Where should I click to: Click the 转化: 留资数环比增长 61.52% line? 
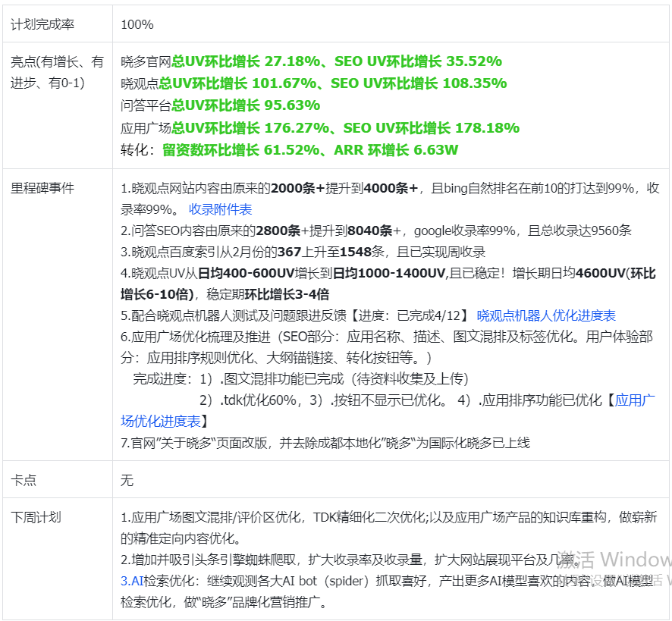(289, 149)
